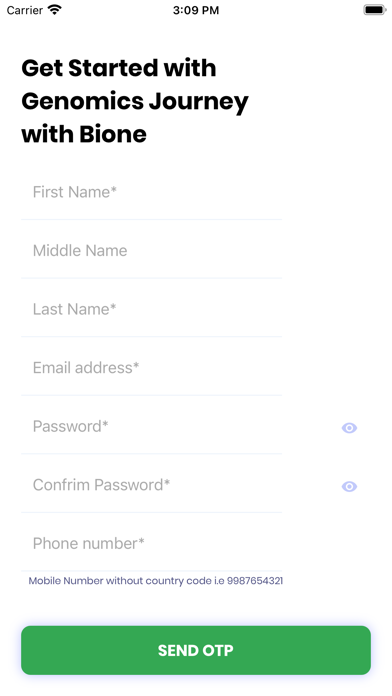
Task: Tap the 3:09 PM clock
Action: [x=196, y=10]
